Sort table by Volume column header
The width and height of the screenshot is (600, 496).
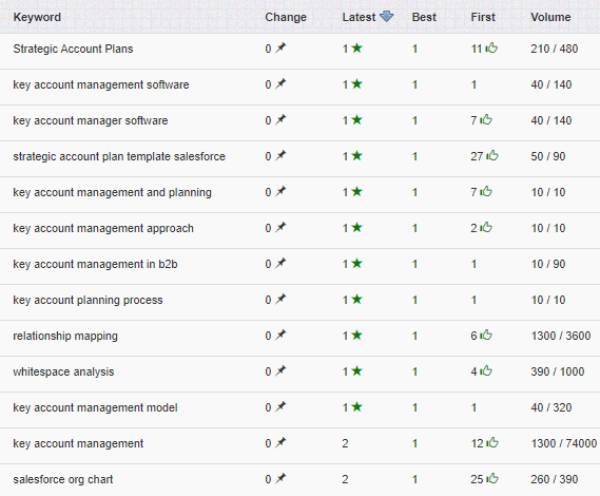point(551,17)
